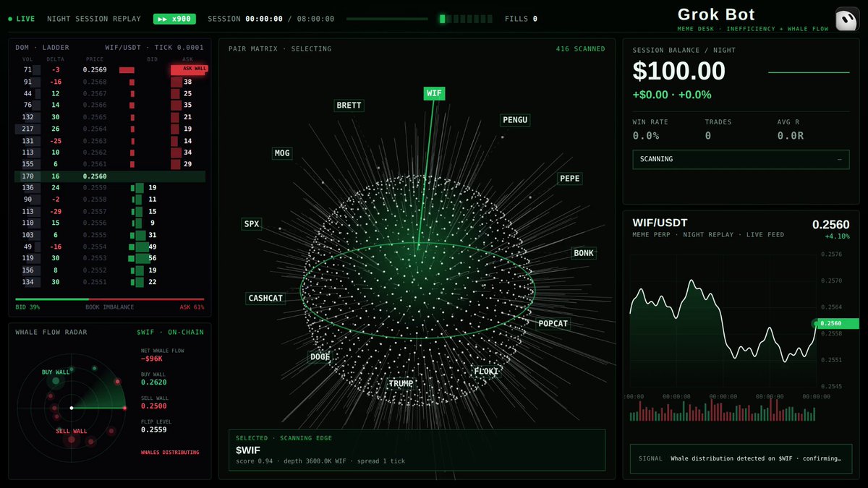Click the Win Rate 0.0% value
This screenshot has height=488, width=868.
point(646,135)
